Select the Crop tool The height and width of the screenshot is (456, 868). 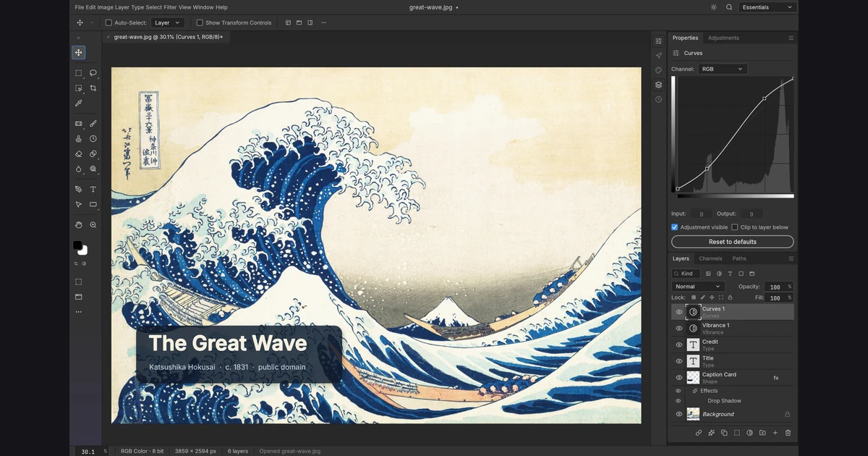pos(93,88)
